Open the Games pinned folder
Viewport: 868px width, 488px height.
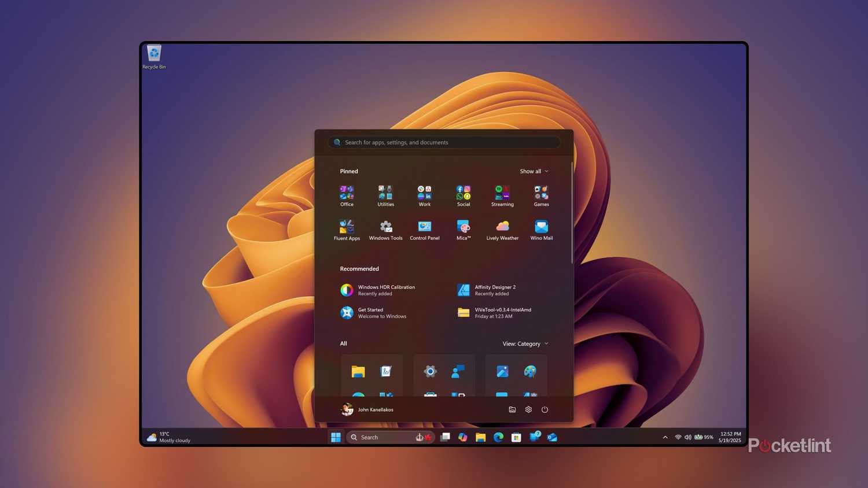coord(541,193)
